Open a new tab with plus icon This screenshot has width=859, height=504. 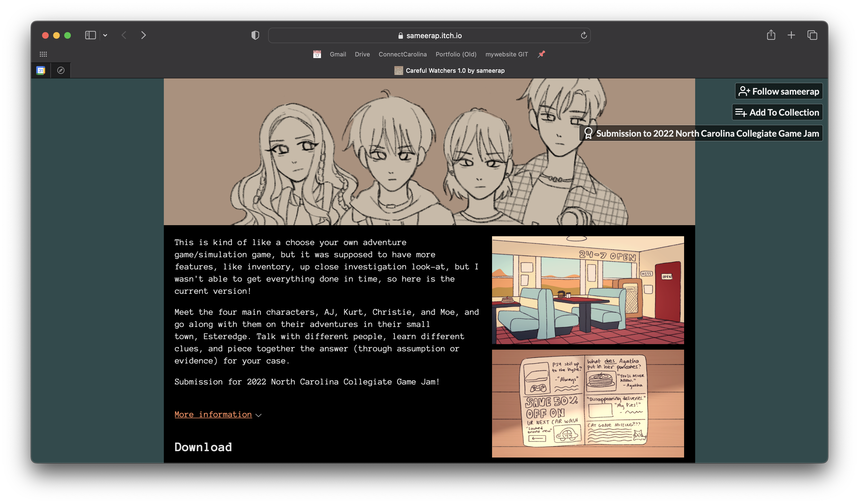pos(791,35)
